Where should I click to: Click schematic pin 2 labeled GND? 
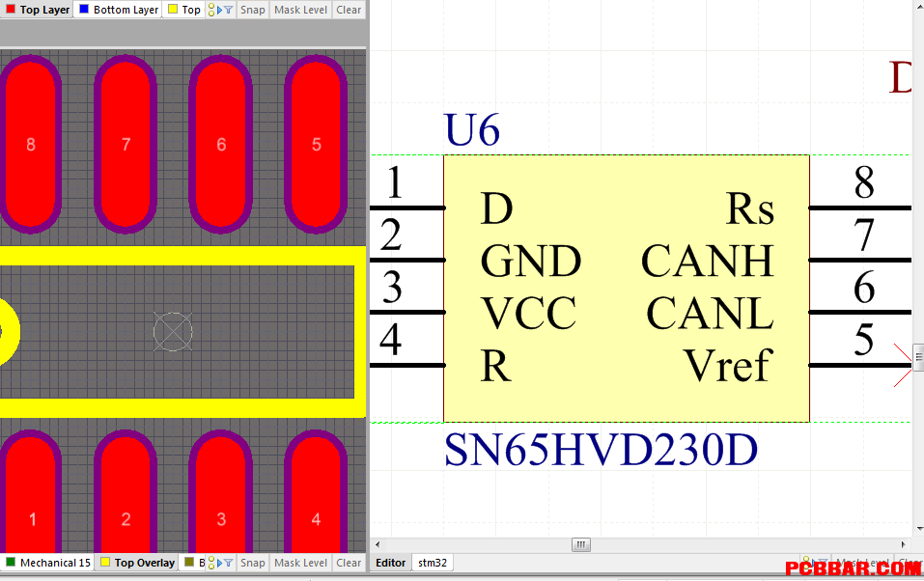click(407, 260)
